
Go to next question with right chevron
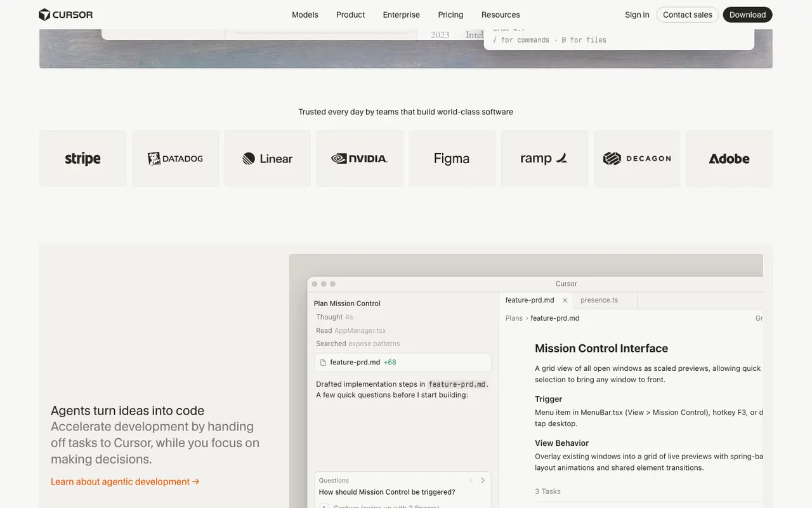pyautogui.click(x=483, y=481)
